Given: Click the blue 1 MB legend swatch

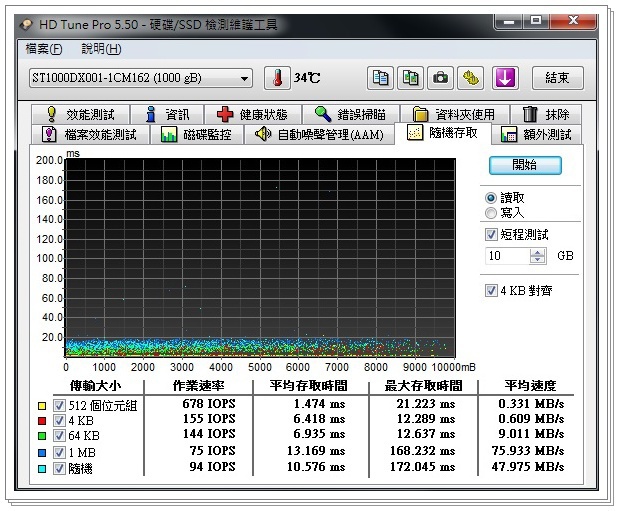Looking at the screenshot, I should coord(42,453).
